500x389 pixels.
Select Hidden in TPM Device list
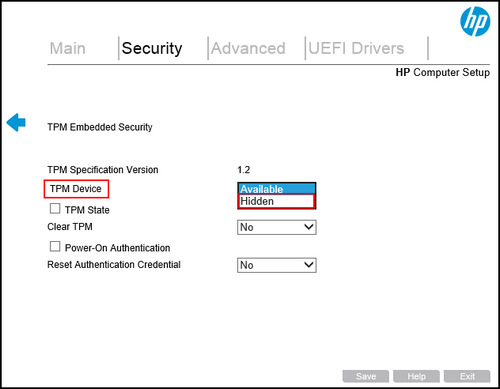pos(277,201)
